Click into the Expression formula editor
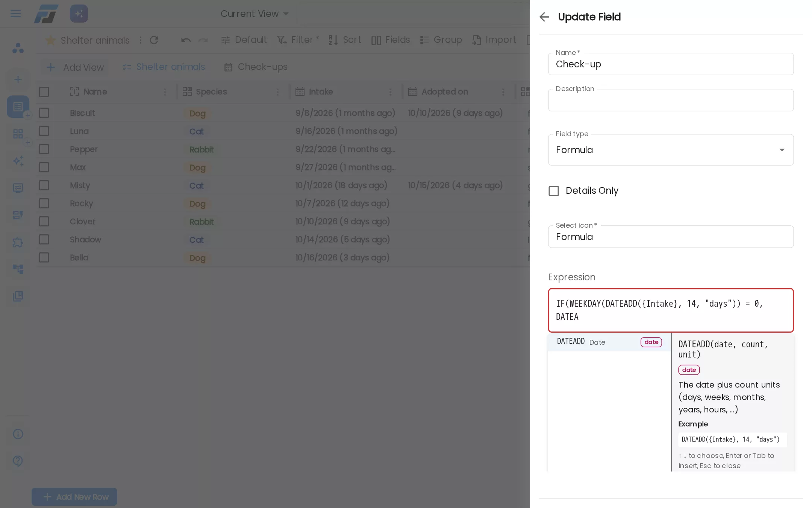 click(671, 310)
